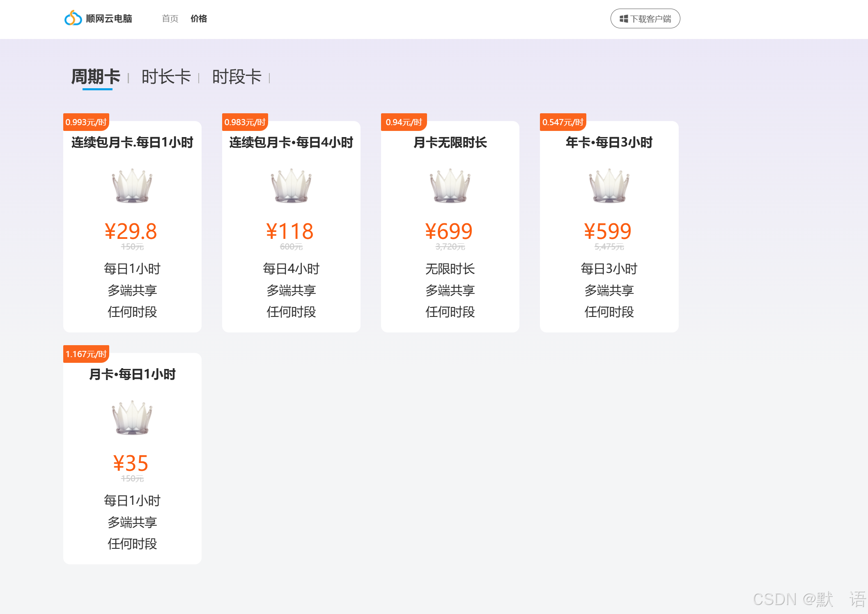
Task: Click the 0.547元/时 orange price badge
Action: click(x=563, y=122)
